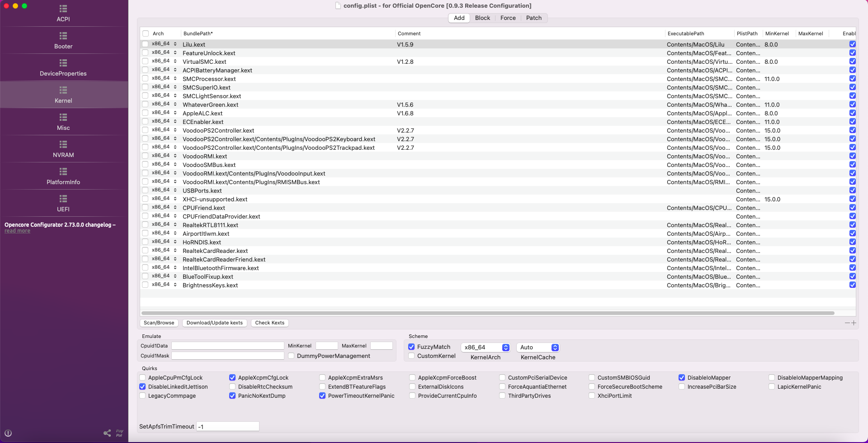This screenshot has height=443, width=868.
Task: Enable XhciPortLimit quirk
Action: (592, 395)
